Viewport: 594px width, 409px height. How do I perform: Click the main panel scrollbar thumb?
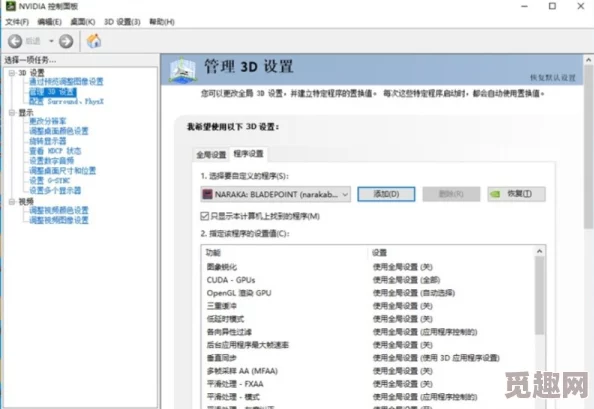click(x=588, y=148)
